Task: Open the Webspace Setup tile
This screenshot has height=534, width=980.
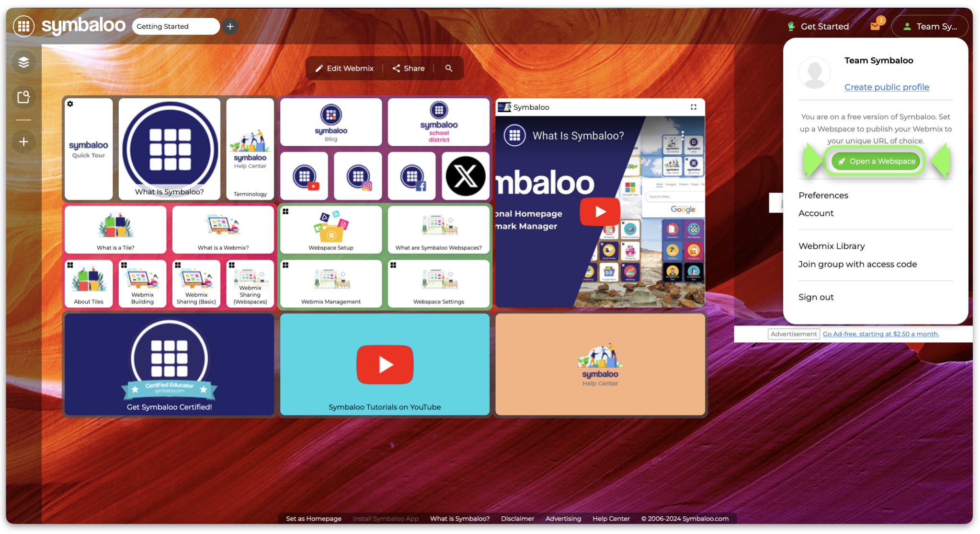Action: 331,230
